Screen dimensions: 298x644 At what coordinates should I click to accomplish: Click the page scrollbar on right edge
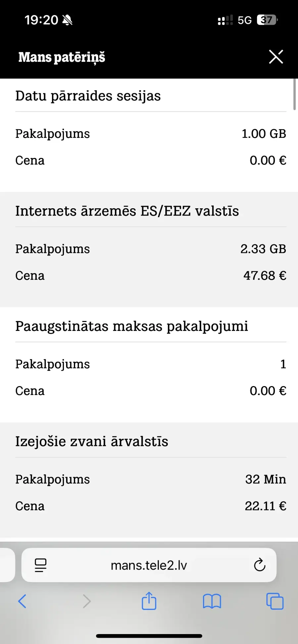294,94
